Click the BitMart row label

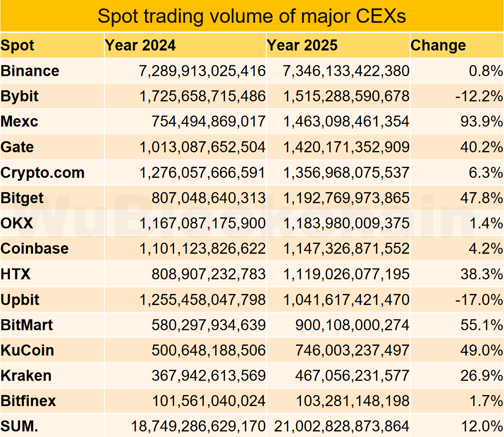point(27,325)
